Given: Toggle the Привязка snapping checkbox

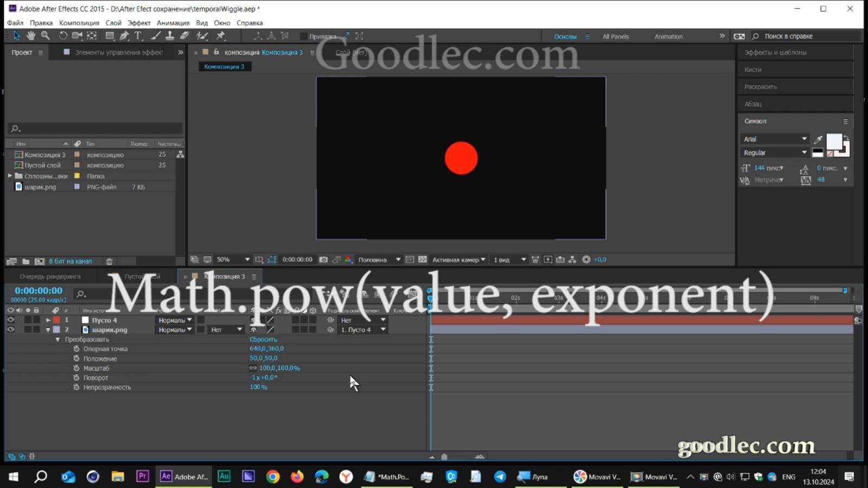Looking at the screenshot, I should (x=304, y=36).
